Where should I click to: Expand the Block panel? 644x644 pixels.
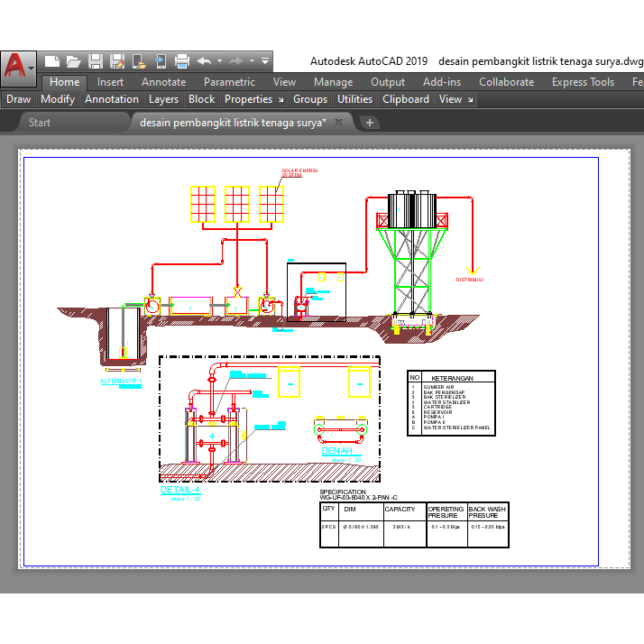point(201,99)
